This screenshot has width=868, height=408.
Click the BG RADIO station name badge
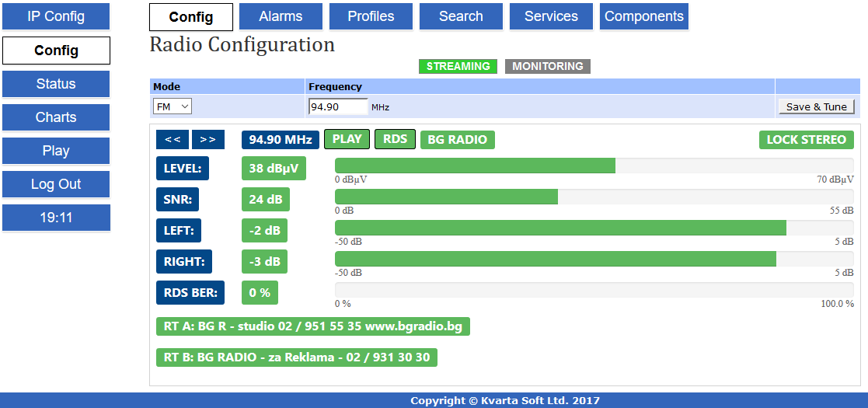[458, 140]
